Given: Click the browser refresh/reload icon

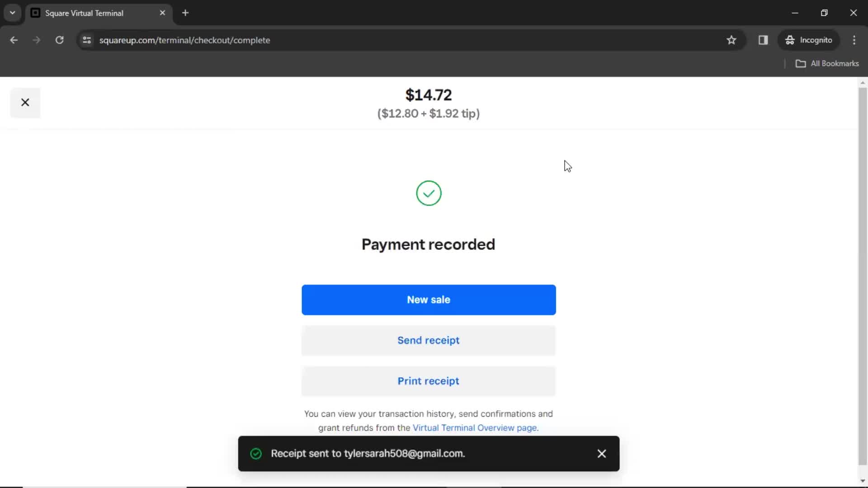Looking at the screenshot, I should click(59, 40).
